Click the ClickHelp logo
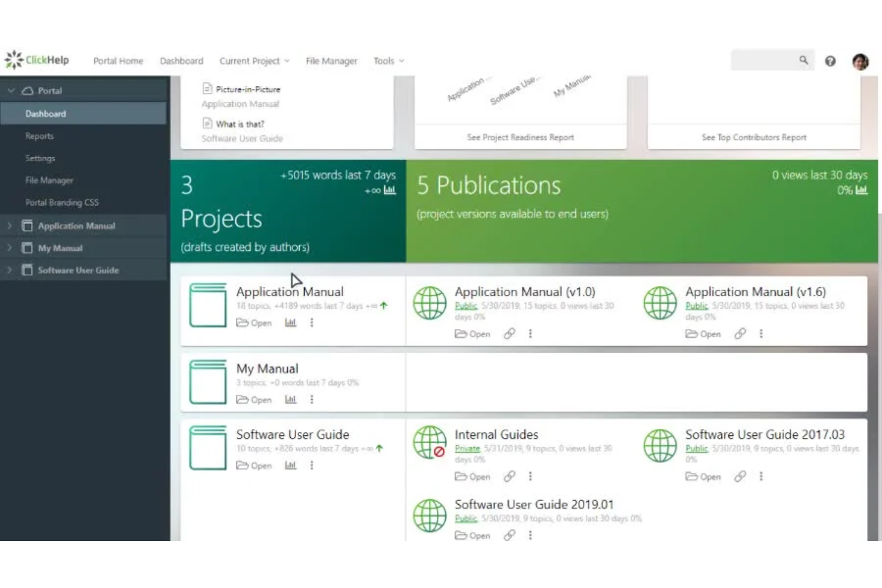The width and height of the screenshot is (882, 588). (x=36, y=59)
